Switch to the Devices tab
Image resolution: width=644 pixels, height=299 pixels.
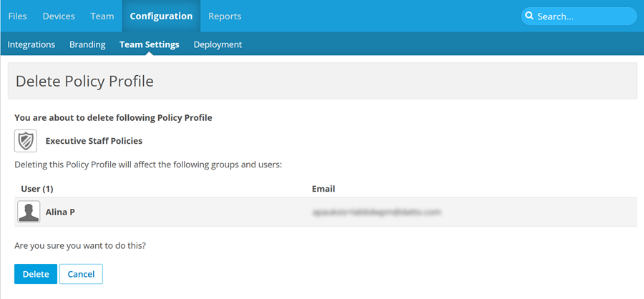point(59,16)
